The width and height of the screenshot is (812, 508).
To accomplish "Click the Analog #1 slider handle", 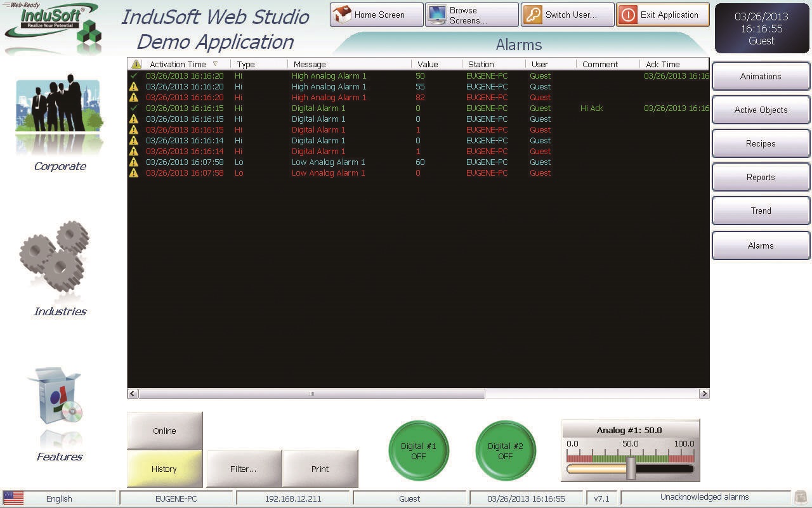I will pos(631,468).
